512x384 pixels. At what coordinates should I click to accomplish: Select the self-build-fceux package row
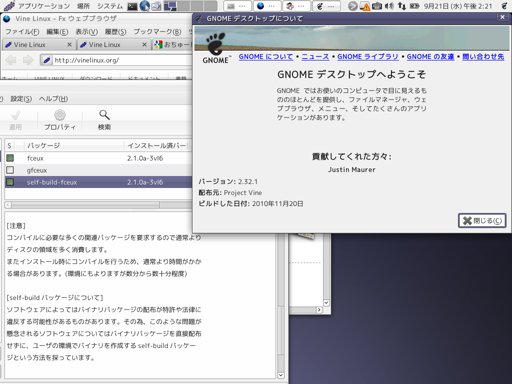coord(99,182)
